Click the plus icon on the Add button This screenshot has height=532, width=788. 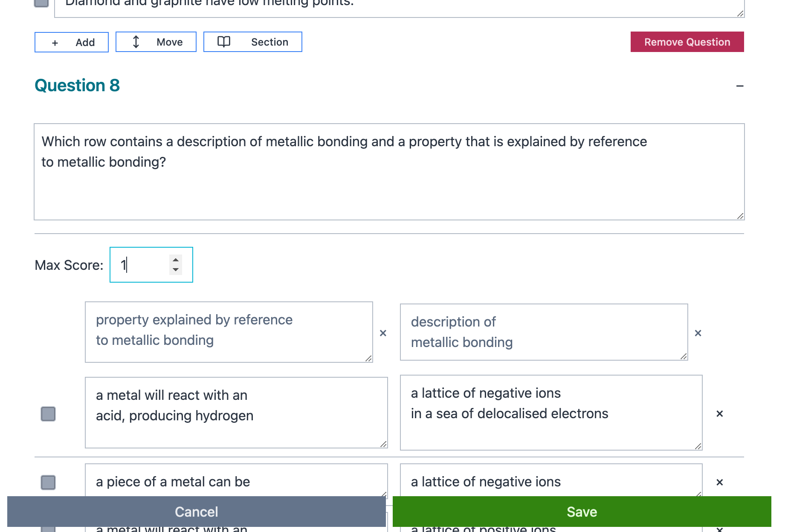pos(55,42)
